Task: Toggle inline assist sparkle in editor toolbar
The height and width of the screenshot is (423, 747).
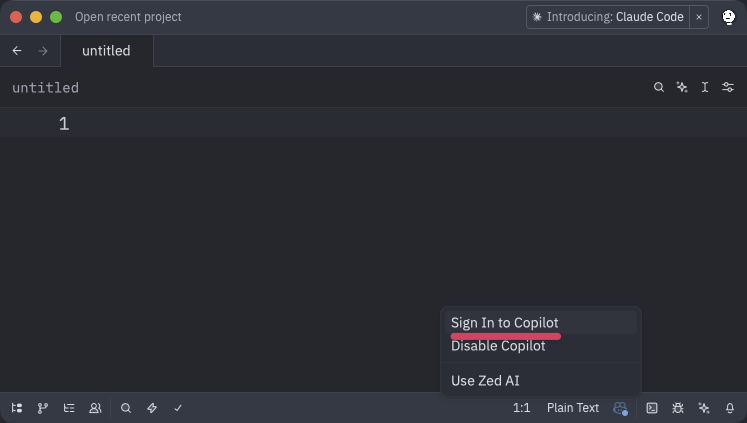Action: 682,88
